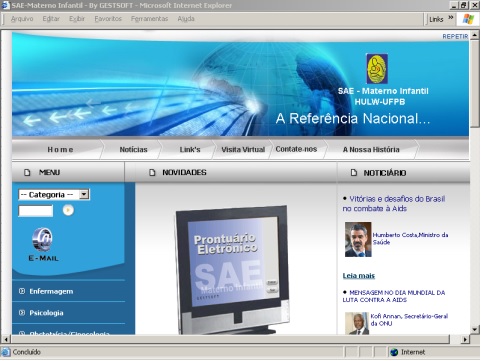481x361 pixels.
Task: Open the Notícias tab
Action: 133,149
